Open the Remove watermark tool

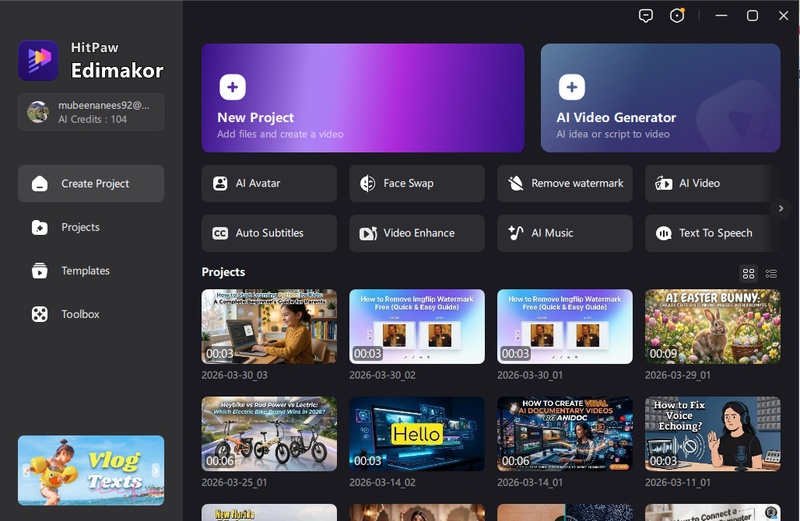(565, 183)
